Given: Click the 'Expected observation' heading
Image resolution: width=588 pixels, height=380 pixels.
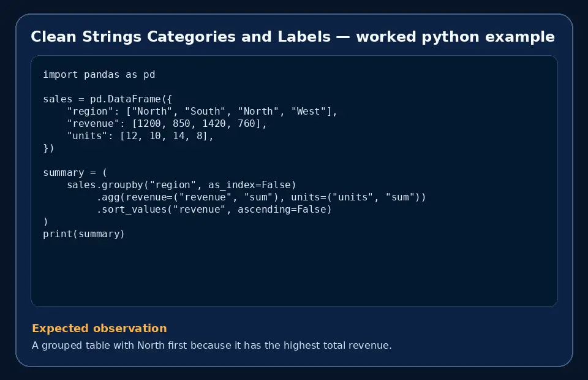Looking at the screenshot, I should pyautogui.click(x=99, y=329).
